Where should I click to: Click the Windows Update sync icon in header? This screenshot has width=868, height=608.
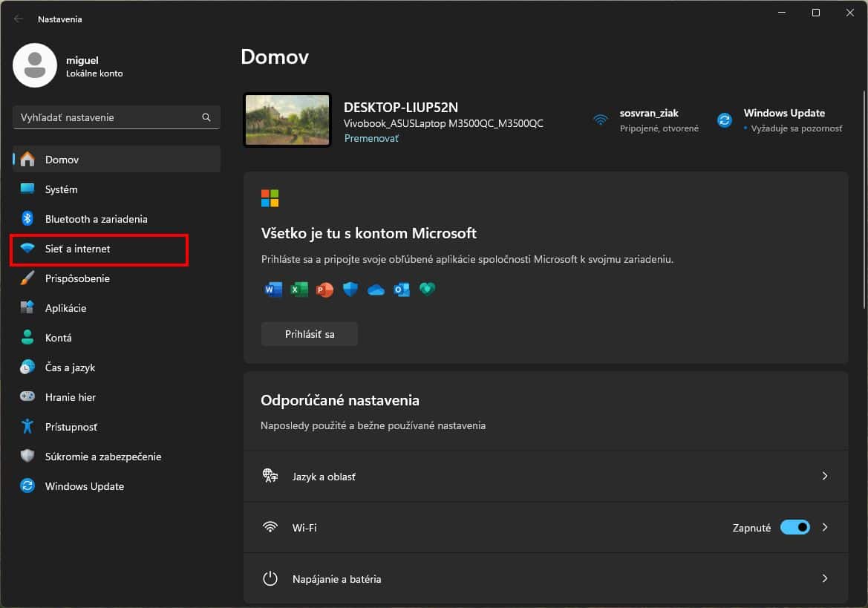tap(725, 120)
